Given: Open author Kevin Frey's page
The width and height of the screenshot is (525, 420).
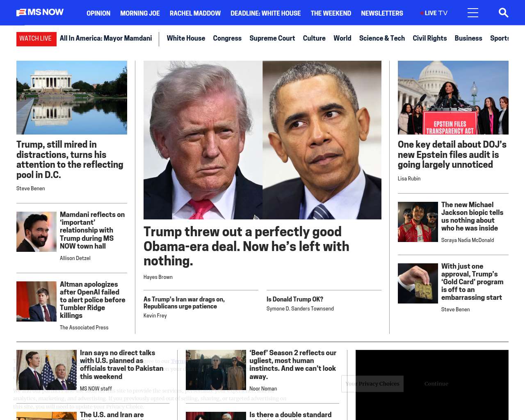Looking at the screenshot, I should pos(155,316).
